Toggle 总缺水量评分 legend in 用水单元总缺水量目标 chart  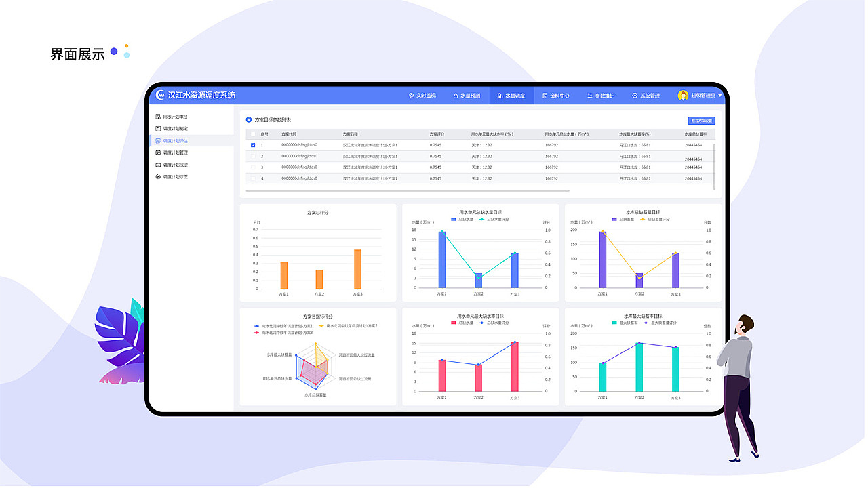[x=494, y=220]
